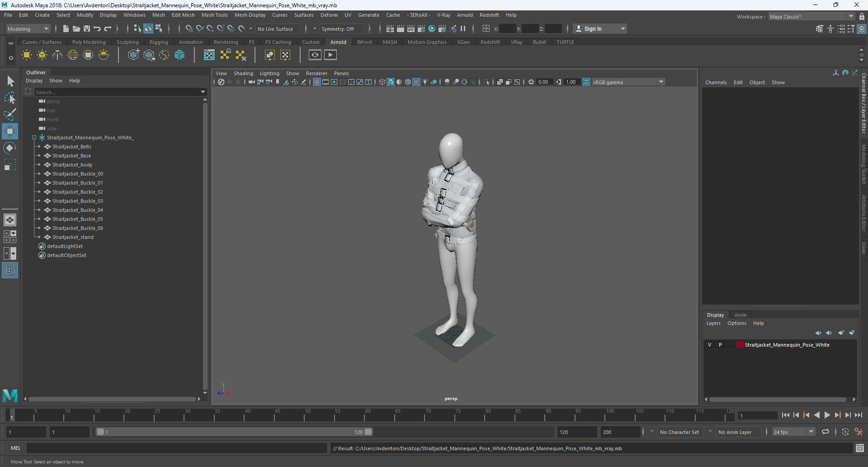Viewport: 868px width, 467px height.
Task: Redo the last action
Action: pos(108,29)
